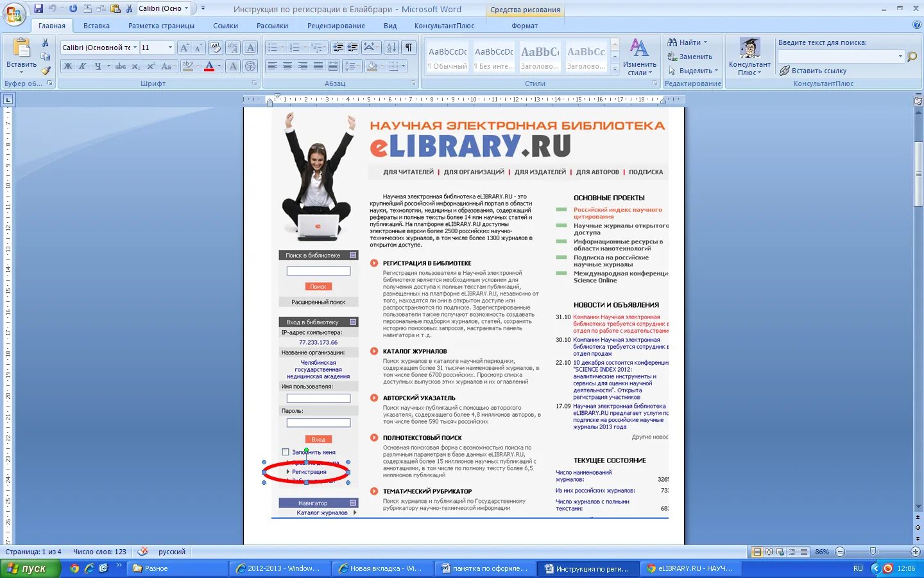Open the numbered list options

[x=305, y=48]
